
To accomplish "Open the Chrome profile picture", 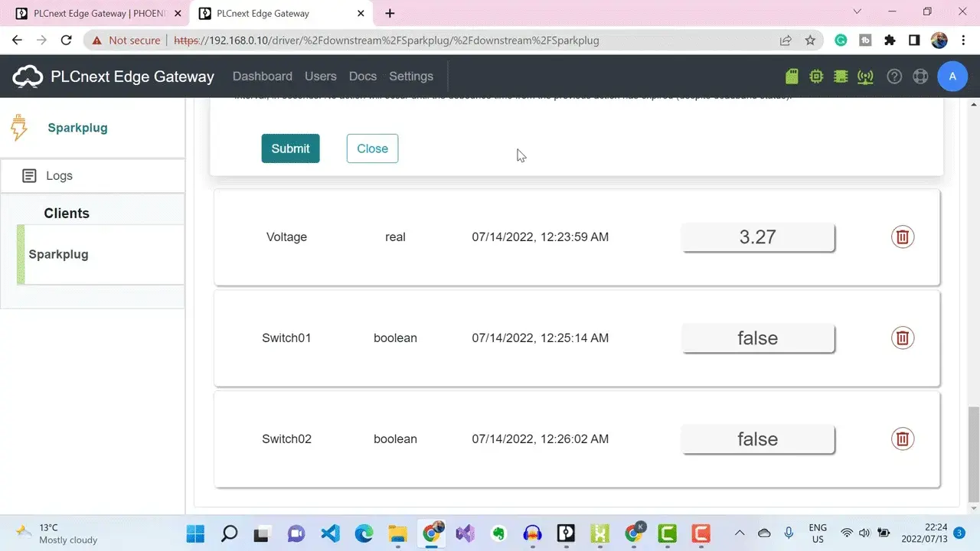I will point(939,41).
